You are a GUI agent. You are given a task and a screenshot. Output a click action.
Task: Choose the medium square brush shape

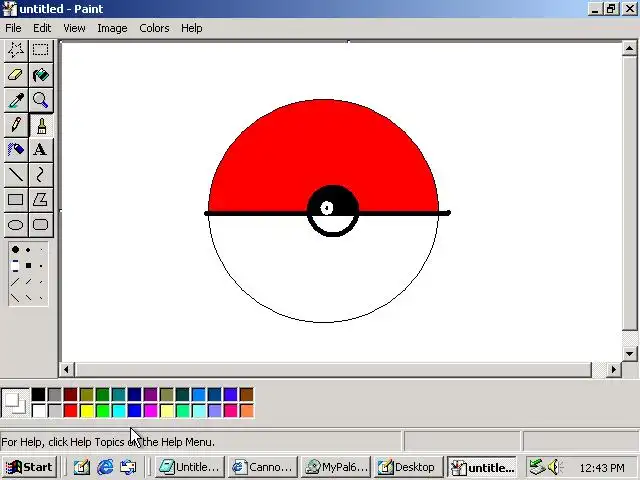[x=28, y=266]
